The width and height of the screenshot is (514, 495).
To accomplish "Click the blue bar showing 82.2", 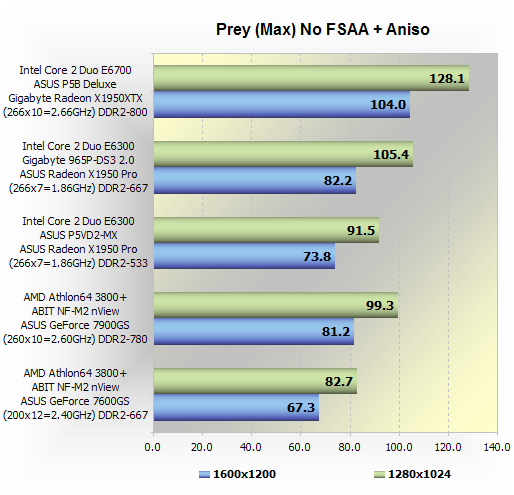I will [255, 180].
